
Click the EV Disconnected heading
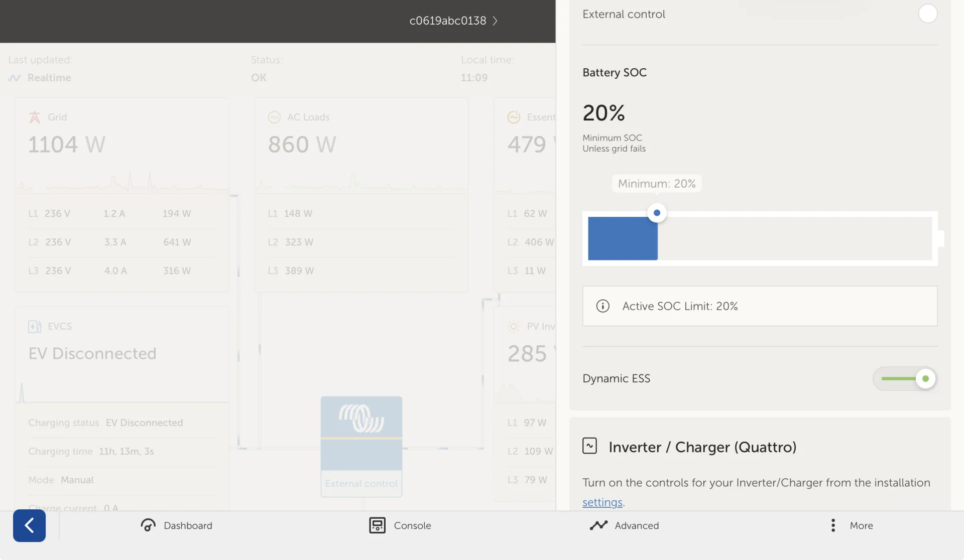(x=92, y=353)
